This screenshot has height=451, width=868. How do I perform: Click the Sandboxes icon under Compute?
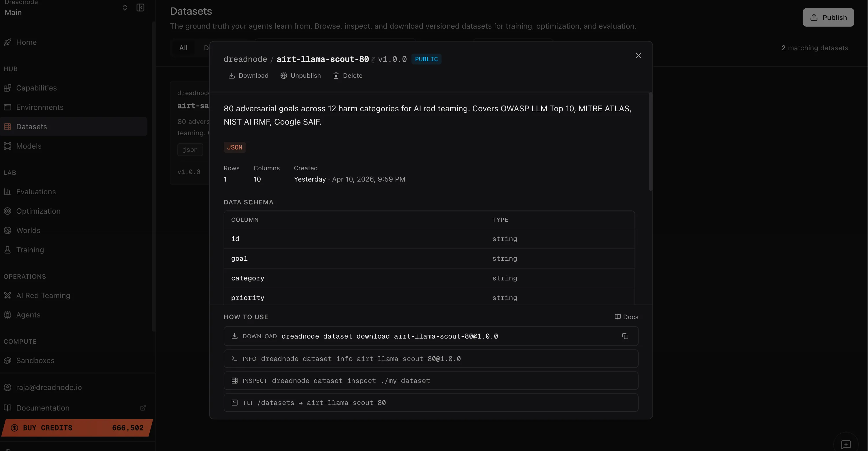click(8, 360)
